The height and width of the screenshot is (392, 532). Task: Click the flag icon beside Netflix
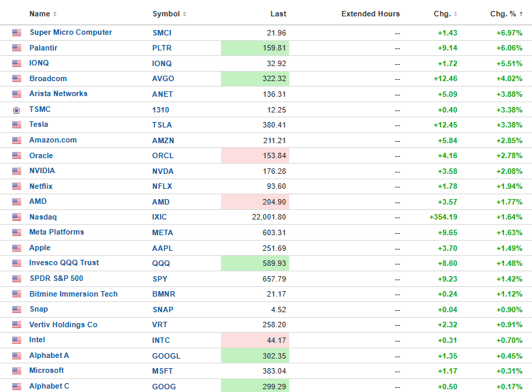pyautogui.click(x=16, y=186)
